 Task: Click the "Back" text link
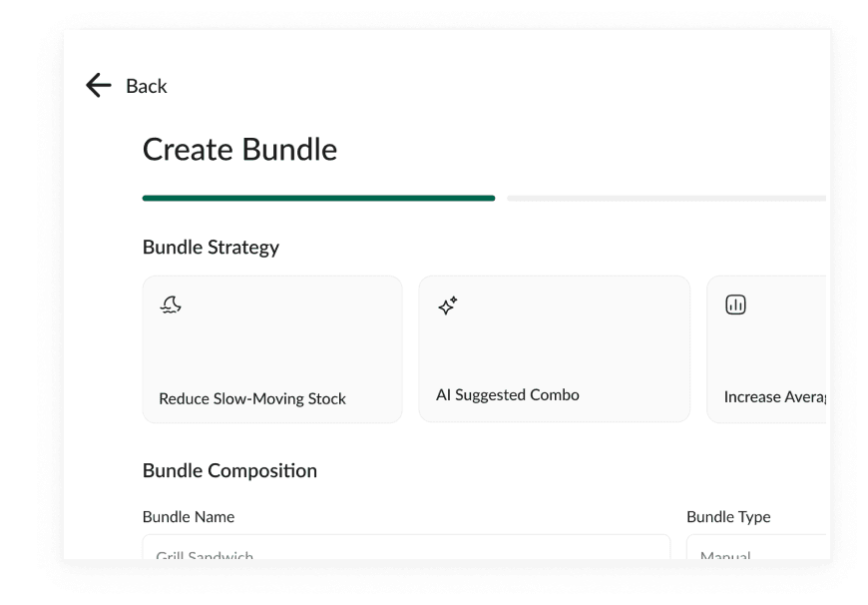147,87
